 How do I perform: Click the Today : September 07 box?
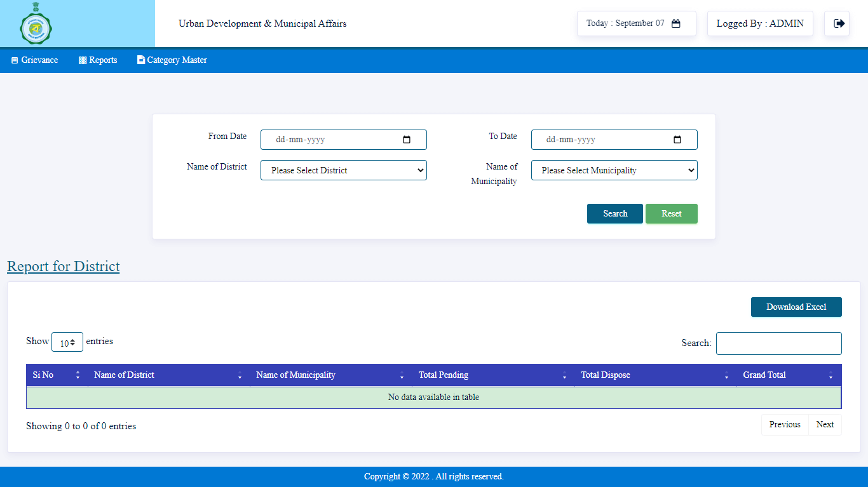(x=637, y=23)
